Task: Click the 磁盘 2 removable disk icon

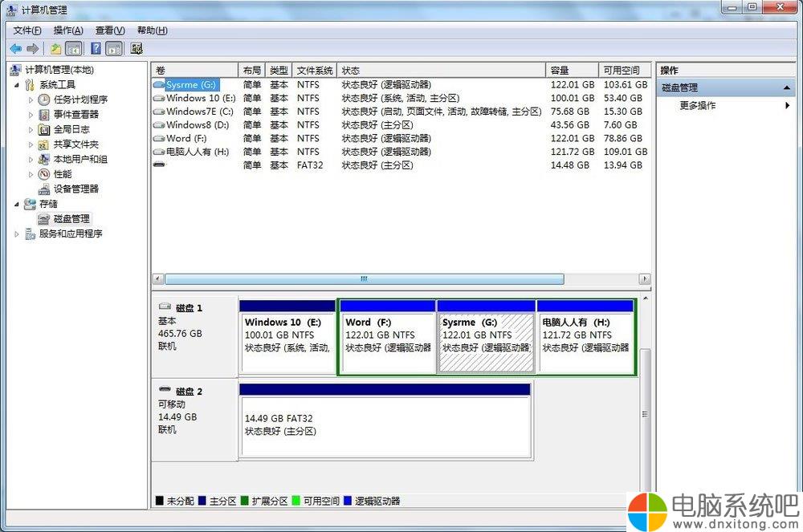Action: pos(165,390)
